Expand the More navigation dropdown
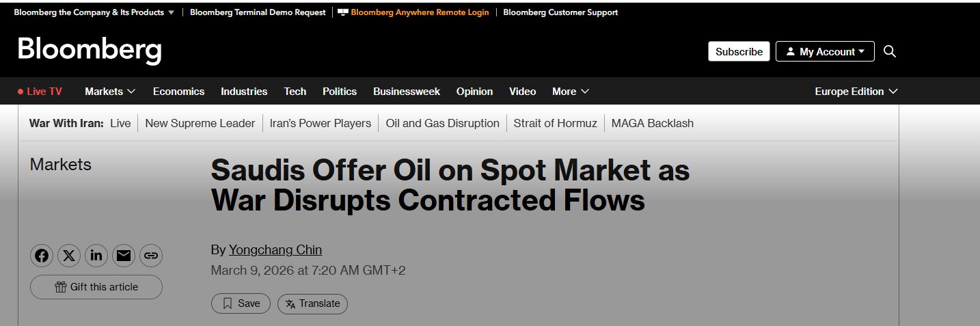Image resolution: width=980 pixels, height=326 pixels. tap(570, 91)
